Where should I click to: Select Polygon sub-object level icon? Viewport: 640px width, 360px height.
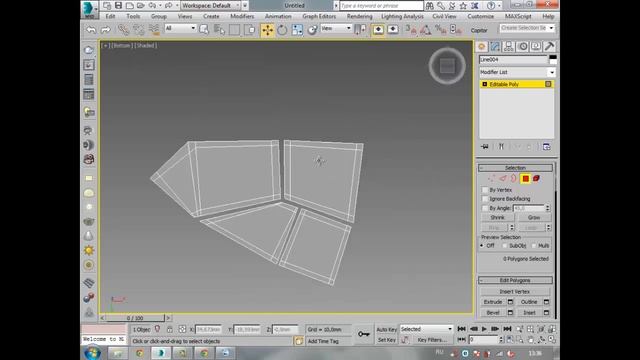525,178
